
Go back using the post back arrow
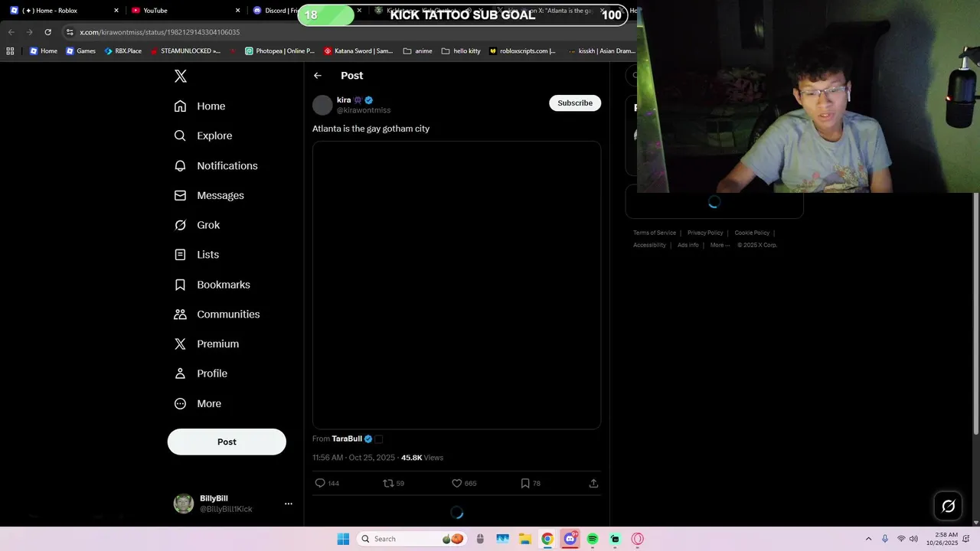(318, 76)
